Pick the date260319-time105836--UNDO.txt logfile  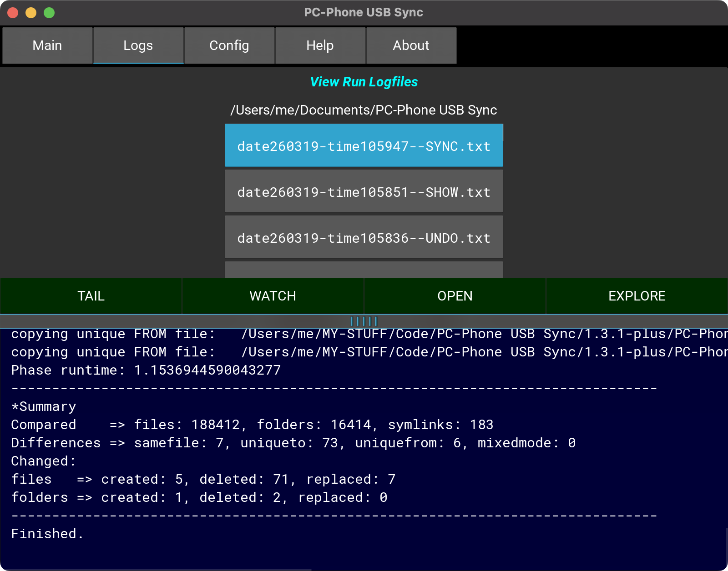[364, 238]
